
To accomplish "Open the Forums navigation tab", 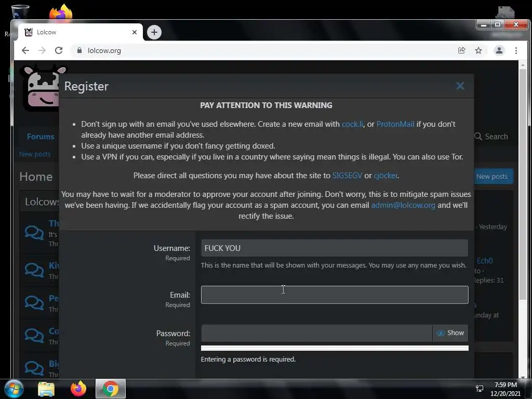I will (x=41, y=137).
